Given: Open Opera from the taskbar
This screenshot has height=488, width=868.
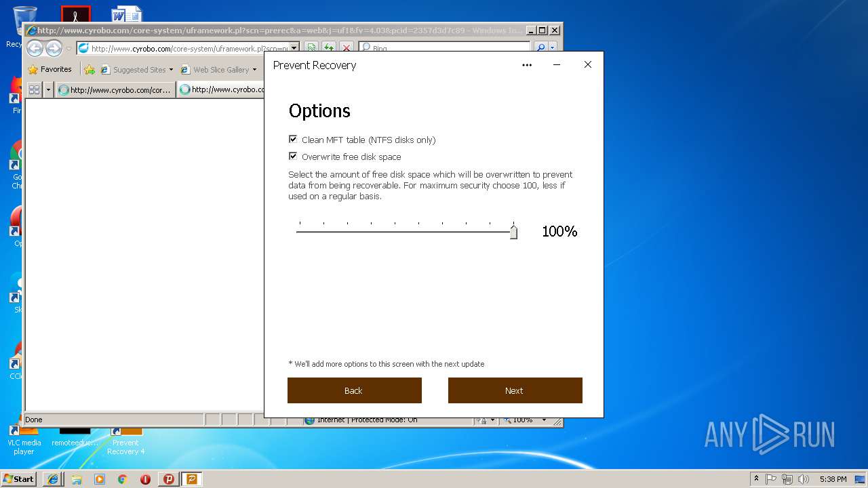Looking at the screenshot, I should click(x=145, y=479).
